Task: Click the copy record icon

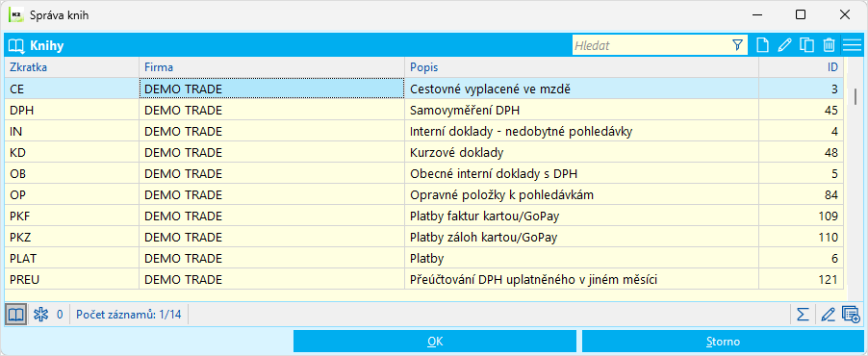Action: click(x=806, y=45)
